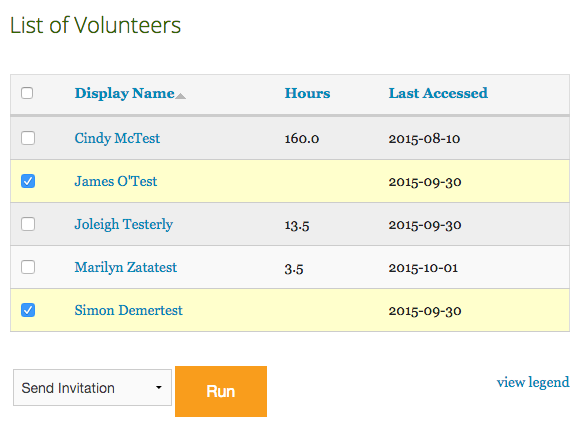Select Joleigh Testerly's row checkbox

click(x=28, y=224)
